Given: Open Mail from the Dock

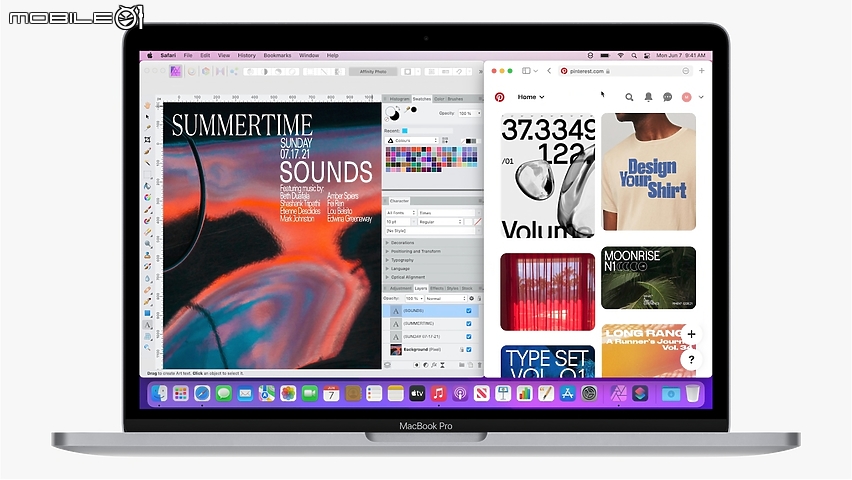Looking at the screenshot, I should pos(245,393).
